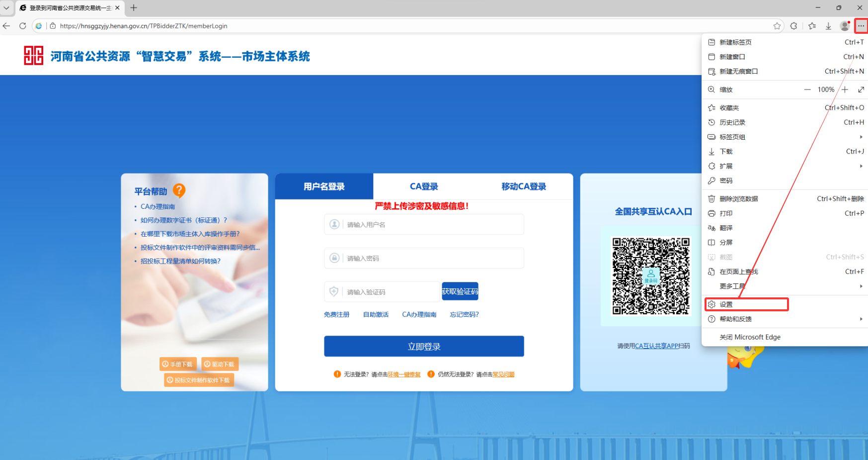Click the profile avatar icon

[844, 26]
